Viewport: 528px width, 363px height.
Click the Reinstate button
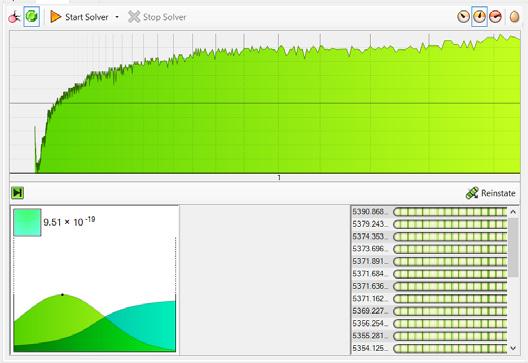pyautogui.click(x=491, y=193)
